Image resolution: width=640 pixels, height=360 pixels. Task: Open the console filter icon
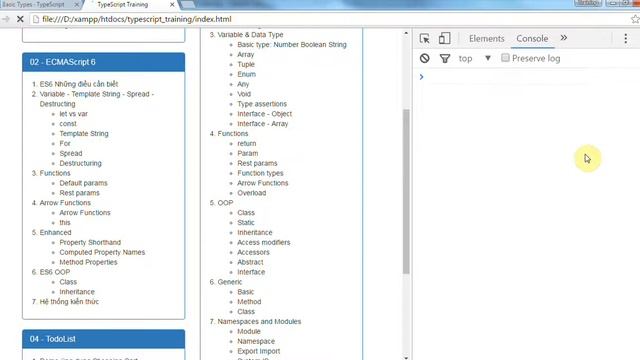445,58
